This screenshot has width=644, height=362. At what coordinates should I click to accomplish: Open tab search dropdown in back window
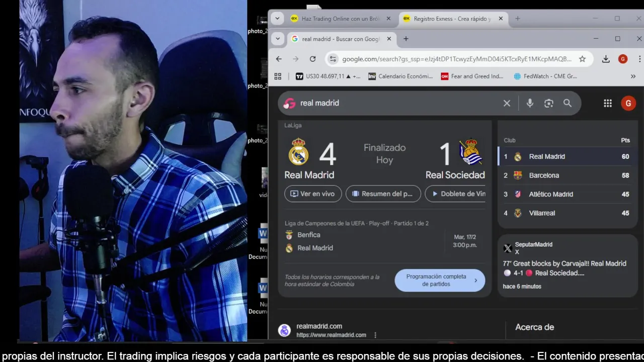point(277,19)
